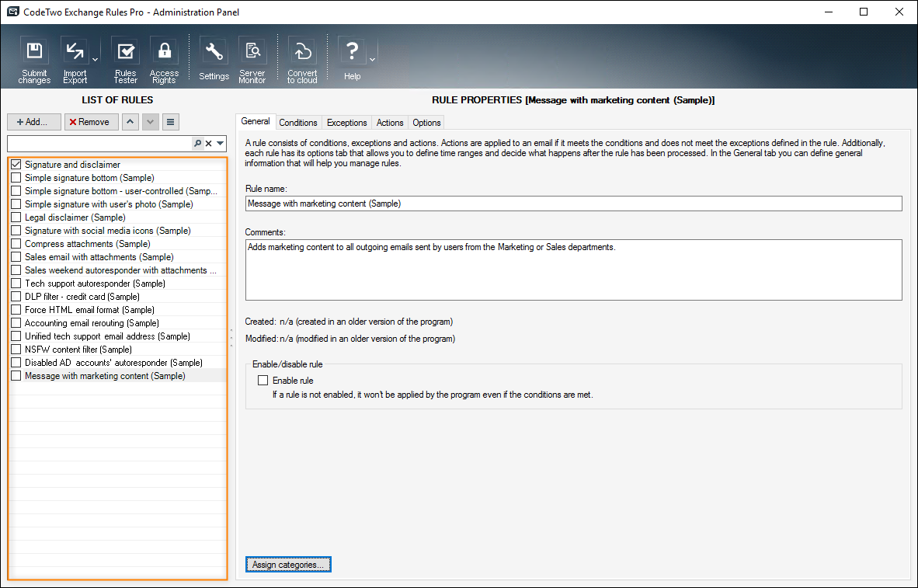
Task: Enable Simple signature bottom (Sample) checkbox
Action: [16, 177]
